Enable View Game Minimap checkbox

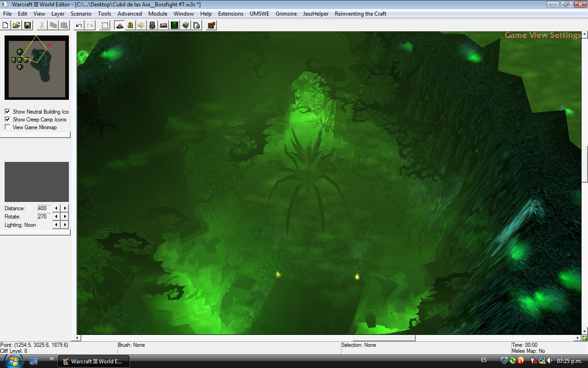pos(7,127)
